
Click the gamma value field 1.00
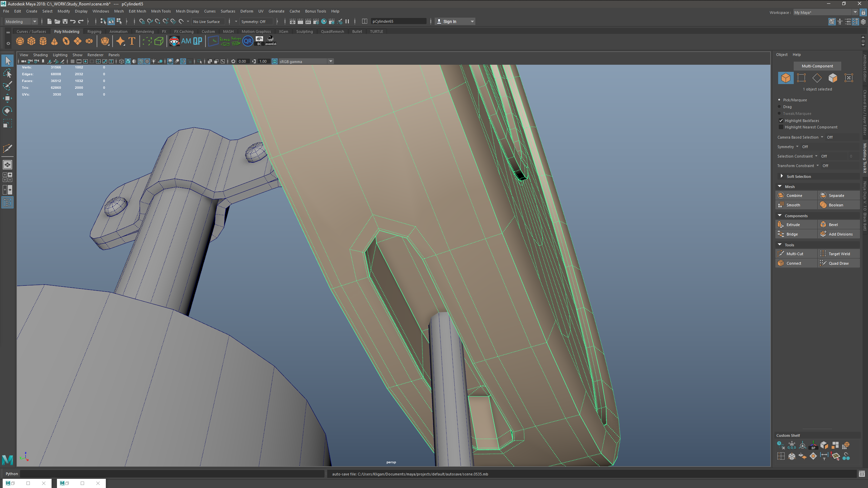pyautogui.click(x=263, y=61)
